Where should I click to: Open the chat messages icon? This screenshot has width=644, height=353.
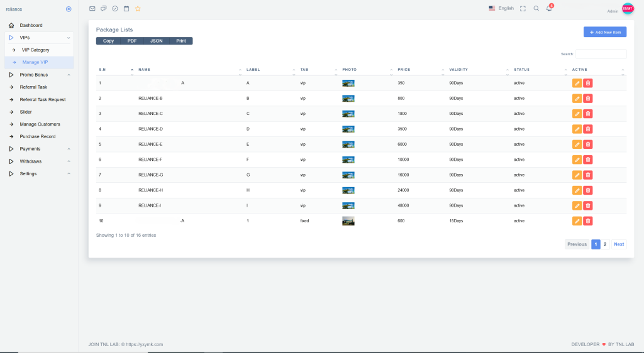coord(104,9)
